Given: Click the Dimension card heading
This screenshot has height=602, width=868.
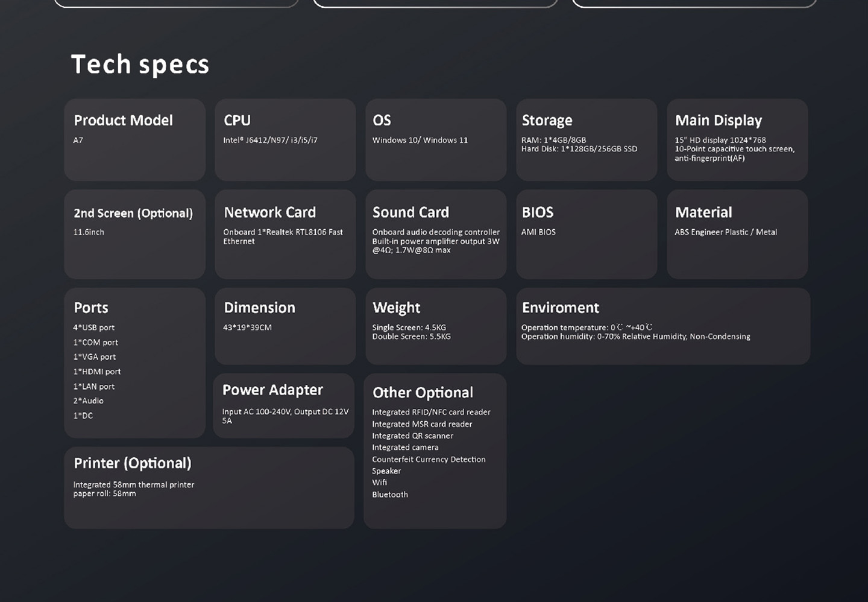Looking at the screenshot, I should click(259, 308).
